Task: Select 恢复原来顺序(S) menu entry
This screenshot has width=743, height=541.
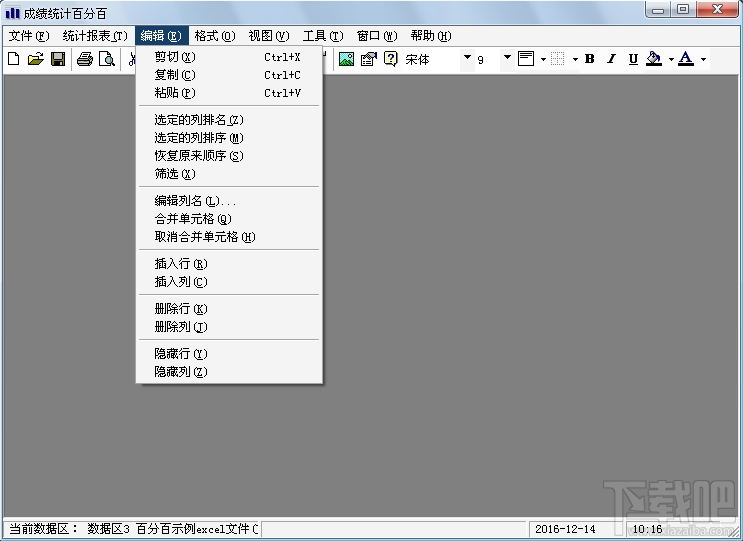Action: 229,156
